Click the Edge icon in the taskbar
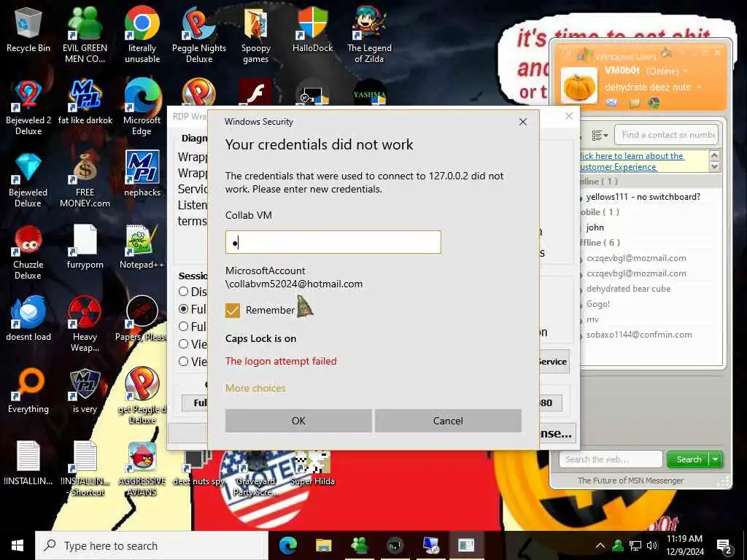747x560 pixels. 287,545
